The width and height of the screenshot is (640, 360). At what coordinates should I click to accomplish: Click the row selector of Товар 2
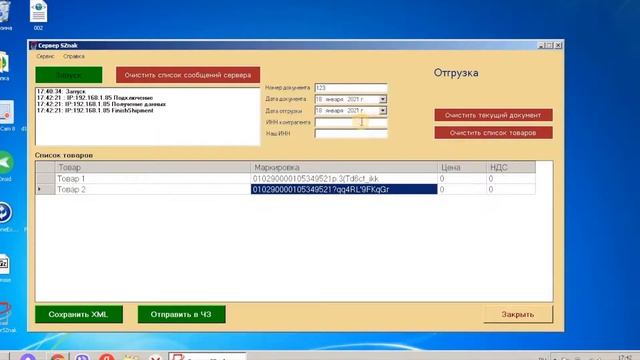pyautogui.click(x=45, y=189)
